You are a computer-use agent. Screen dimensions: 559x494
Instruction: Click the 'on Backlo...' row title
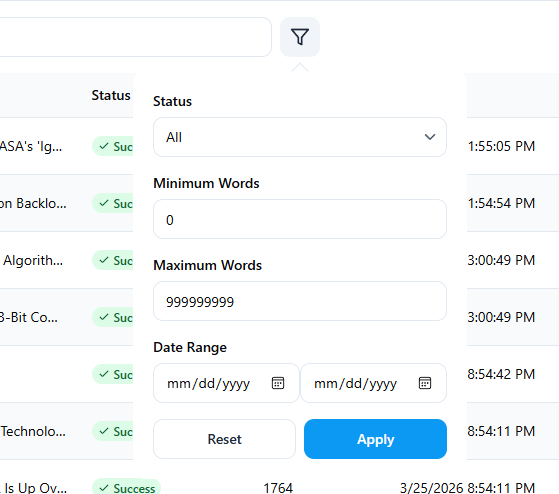(x=33, y=204)
